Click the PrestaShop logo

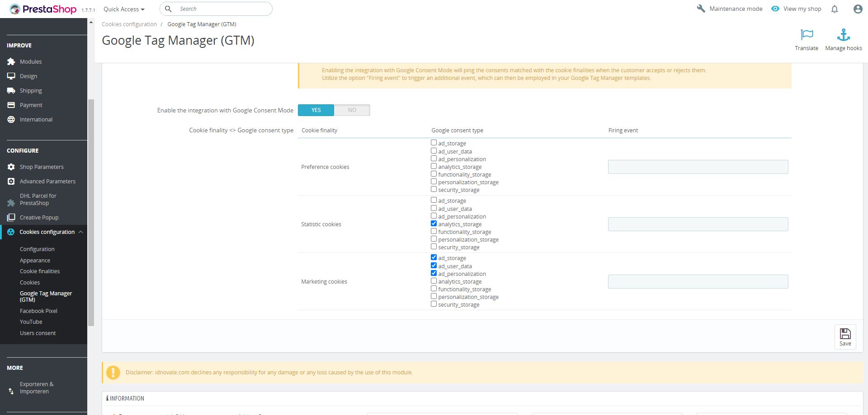(x=43, y=9)
